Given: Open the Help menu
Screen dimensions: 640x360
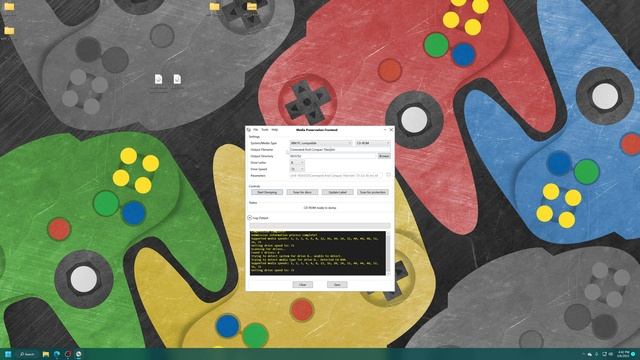Looking at the screenshot, I should (275, 130).
